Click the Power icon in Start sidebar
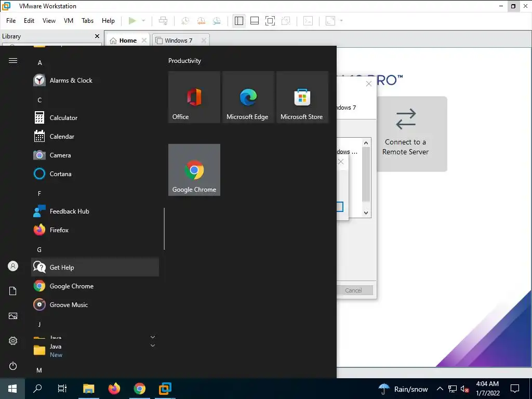The width and height of the screenshot is (532, 399). tap(13, 366)
